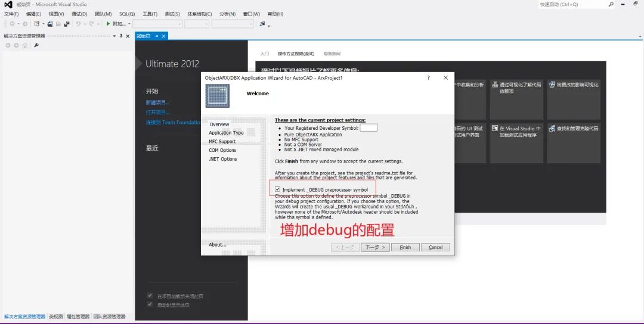Click the Finish button in wizard
This screenshot has width=644, height=324.
pyautogui.click(x=405, y=247)
